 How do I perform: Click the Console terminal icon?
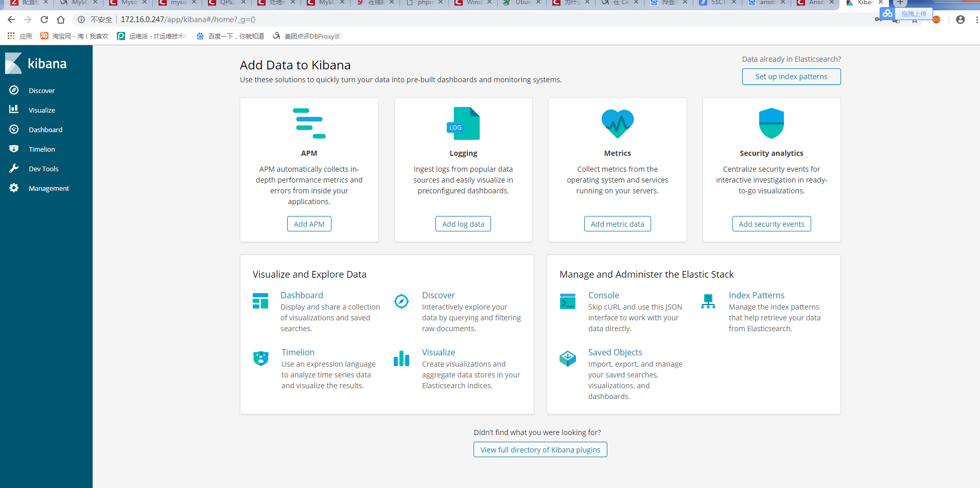click(568, 301)
